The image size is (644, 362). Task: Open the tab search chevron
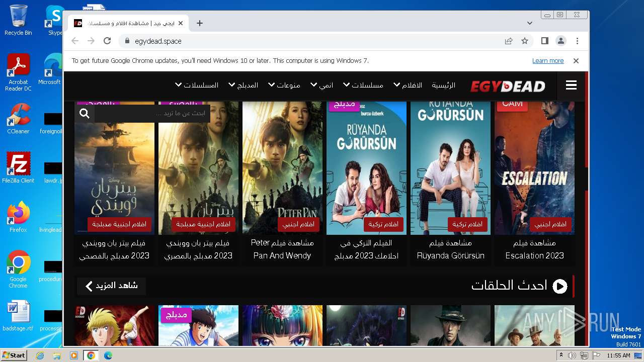[530, 23]
